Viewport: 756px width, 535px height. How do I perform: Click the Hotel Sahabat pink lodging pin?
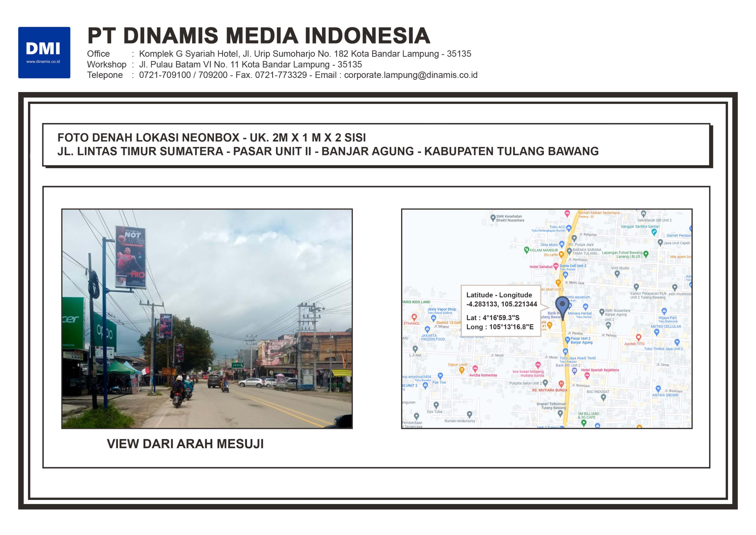coord(556,266)
